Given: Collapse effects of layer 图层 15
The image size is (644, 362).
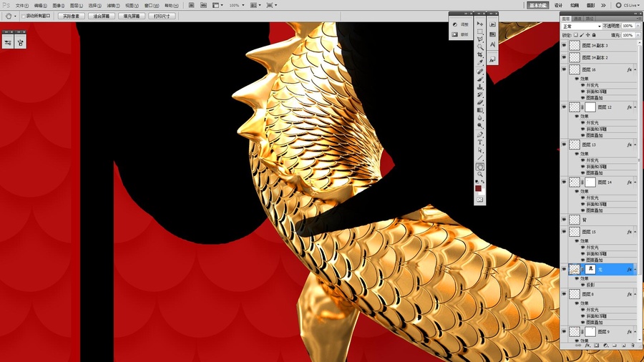Looking at the screenshot, I should pos(635,232).
